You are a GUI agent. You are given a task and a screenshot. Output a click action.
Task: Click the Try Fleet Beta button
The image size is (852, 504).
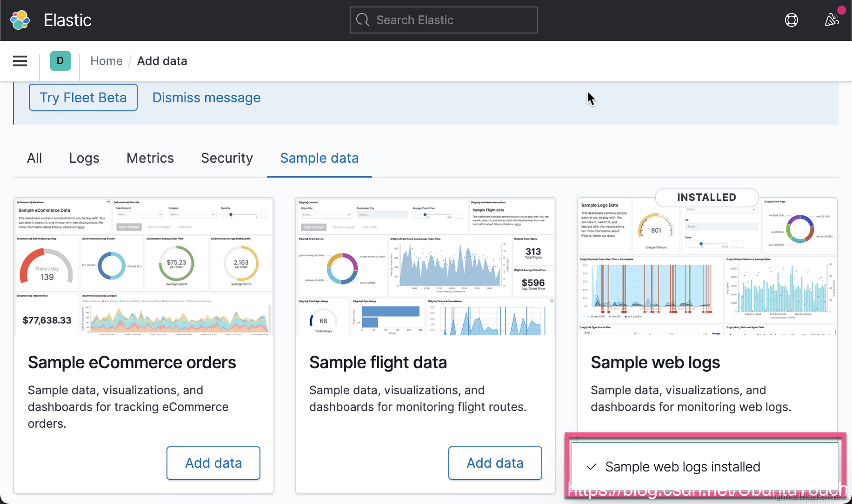[83, 98]
